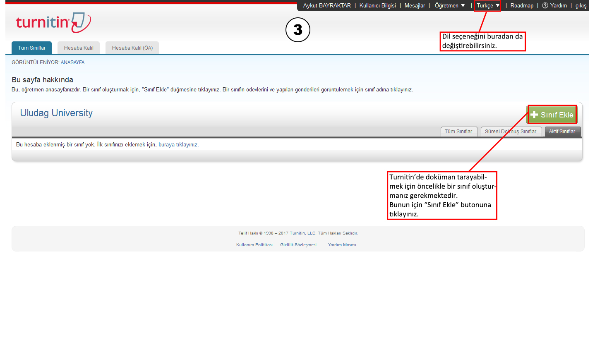Open the Yardım help link

tap(559, 5)
